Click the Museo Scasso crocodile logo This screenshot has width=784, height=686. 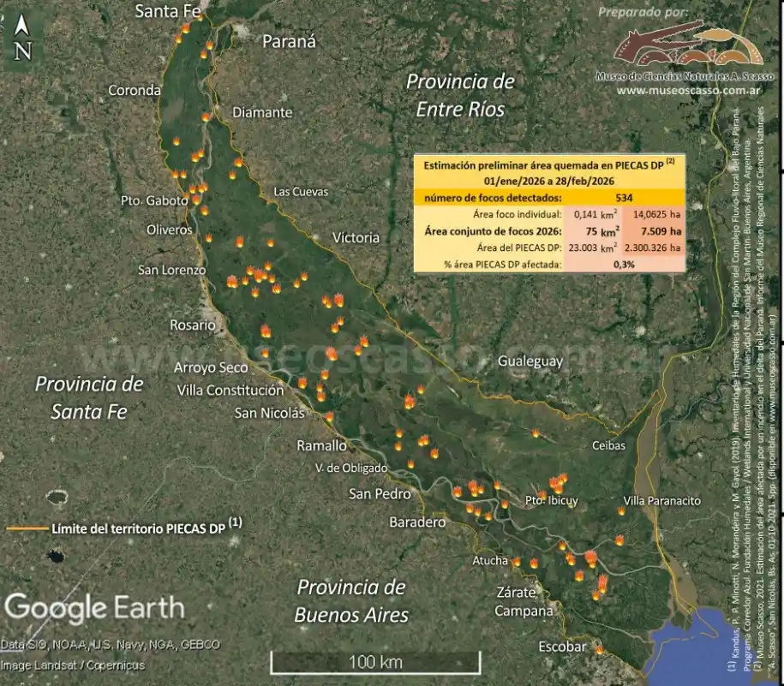tap(688, 45)
